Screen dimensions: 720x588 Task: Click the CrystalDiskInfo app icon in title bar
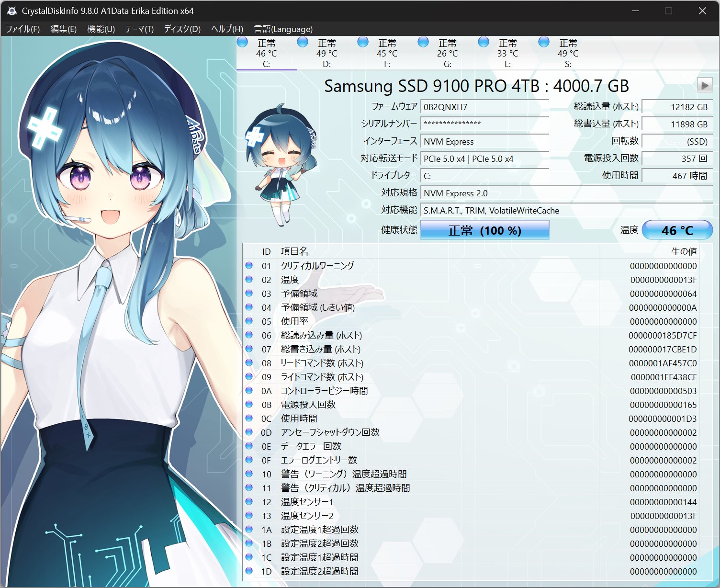(12, 11)
